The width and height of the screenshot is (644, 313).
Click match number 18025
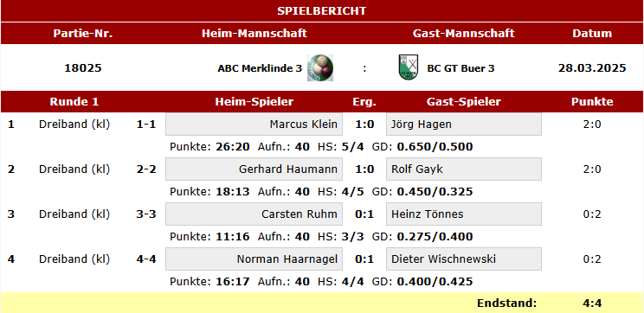[83, 68]
